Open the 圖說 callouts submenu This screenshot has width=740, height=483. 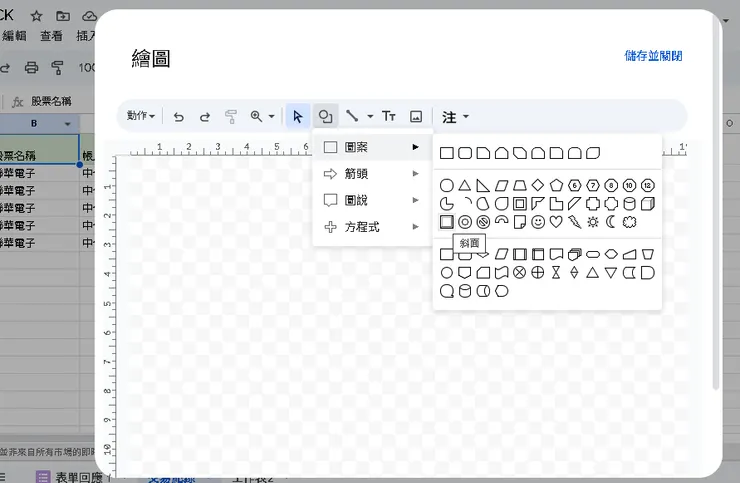pos(372,200)
